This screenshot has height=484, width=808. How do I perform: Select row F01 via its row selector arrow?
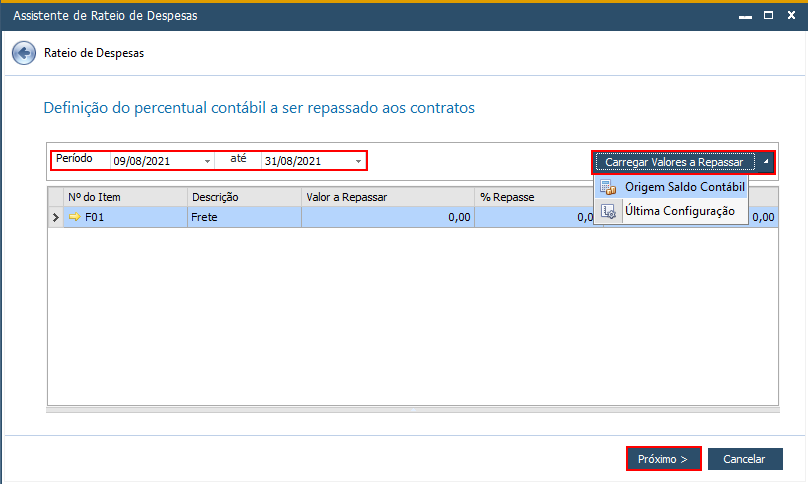[56, 218]
